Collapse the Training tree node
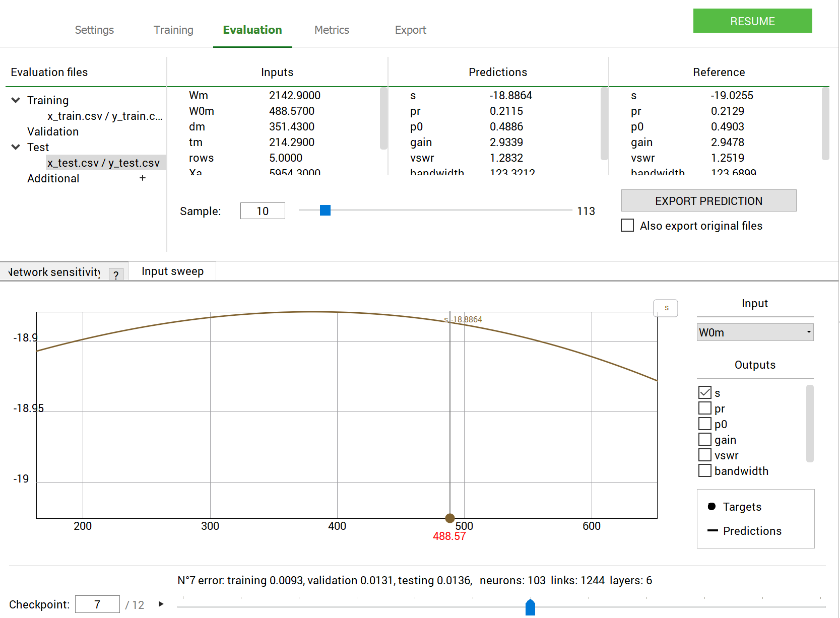This screenshot has width=840, height=618. coord(16,100)
